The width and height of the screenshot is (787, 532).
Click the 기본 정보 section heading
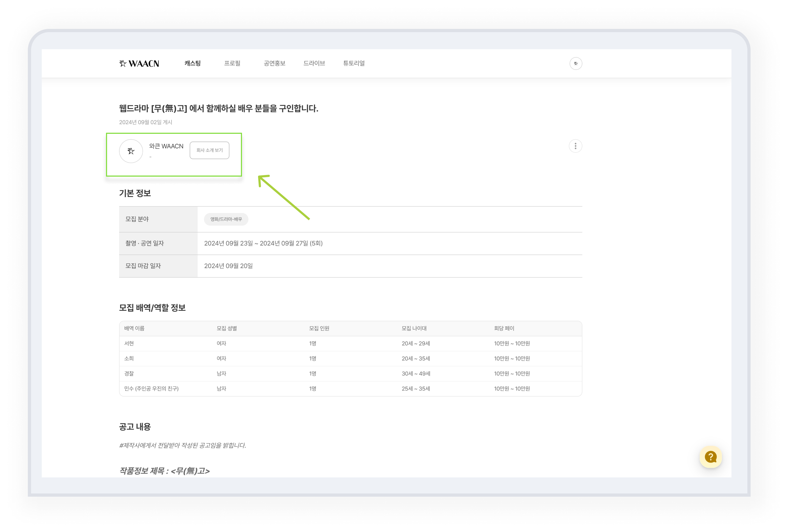click(135, 193)
